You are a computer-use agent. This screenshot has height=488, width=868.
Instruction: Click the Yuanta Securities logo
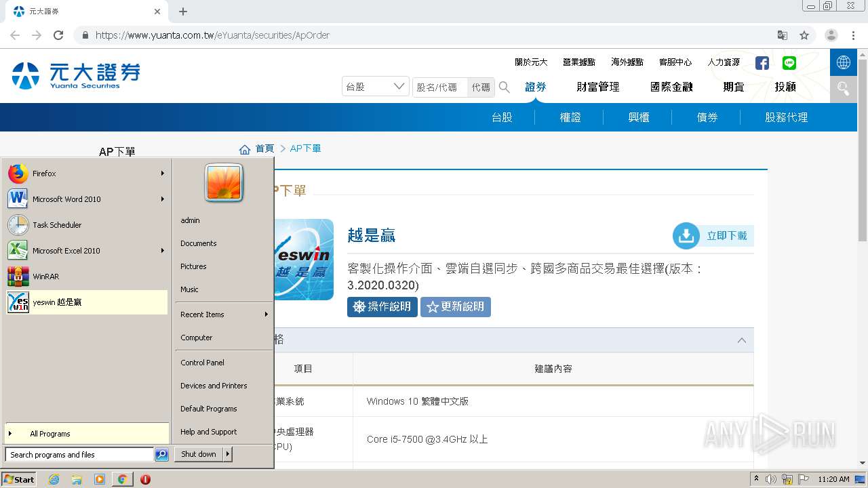coord(76,75)
